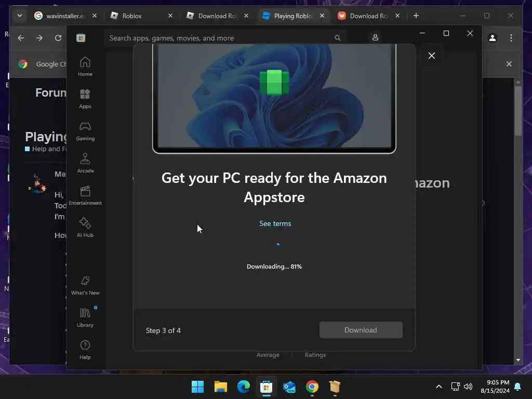Switch to the Roblox Chrome tab
Screen dimensions: 532x399
tap(140, 16)
